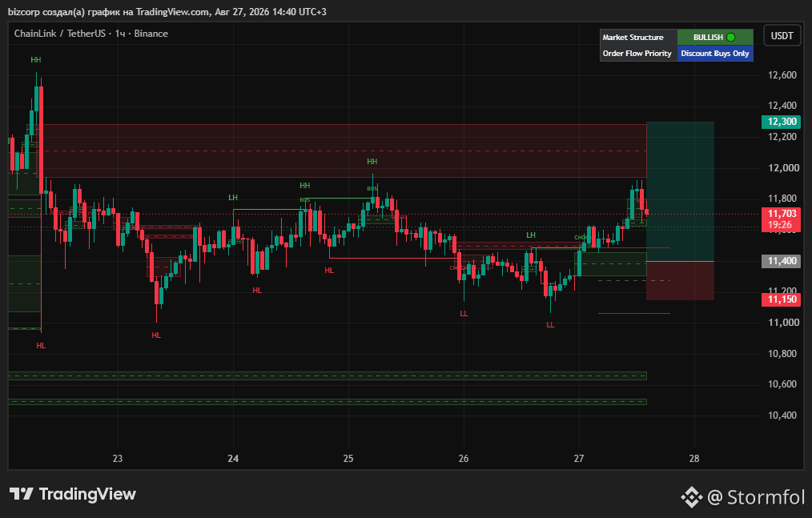Click the 12,600 price axis label
The width and height of the screenshot is (812, 518).
tap(782, 75)
